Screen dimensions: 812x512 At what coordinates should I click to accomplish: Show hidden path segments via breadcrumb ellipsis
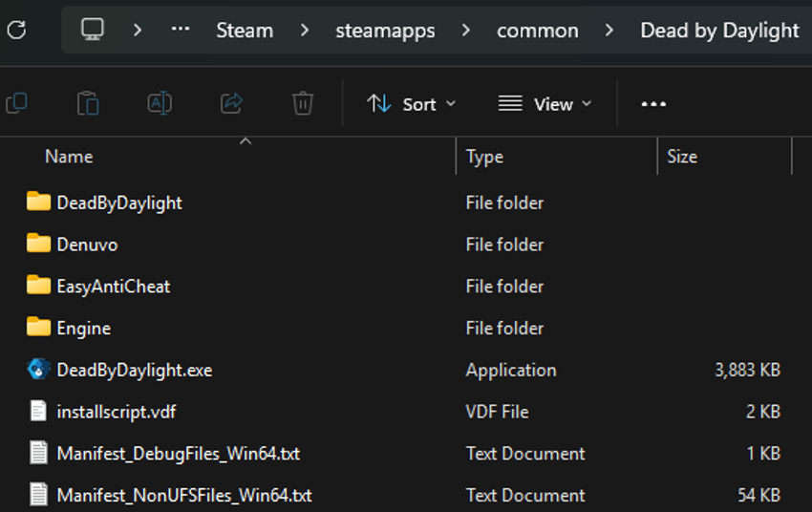(181, 30)
